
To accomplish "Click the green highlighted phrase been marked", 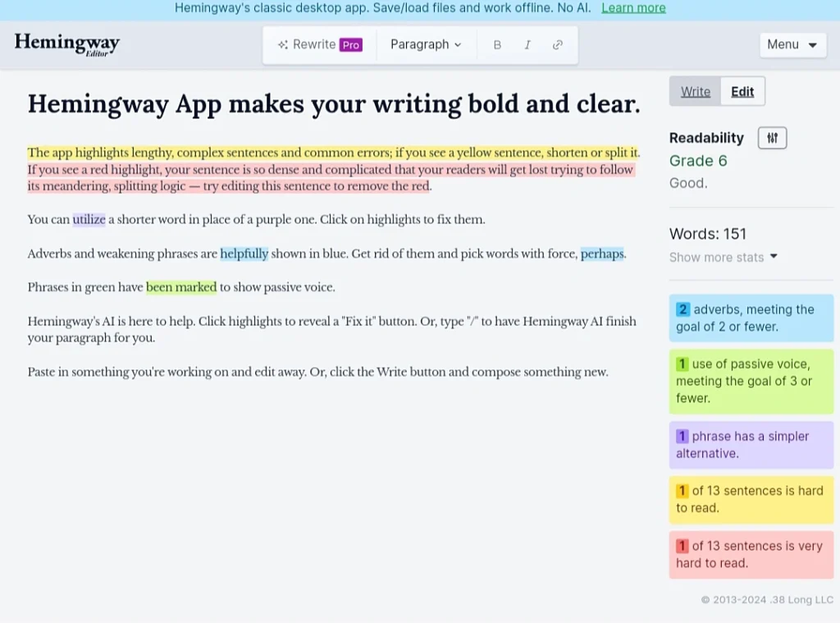I will (181, 287).
